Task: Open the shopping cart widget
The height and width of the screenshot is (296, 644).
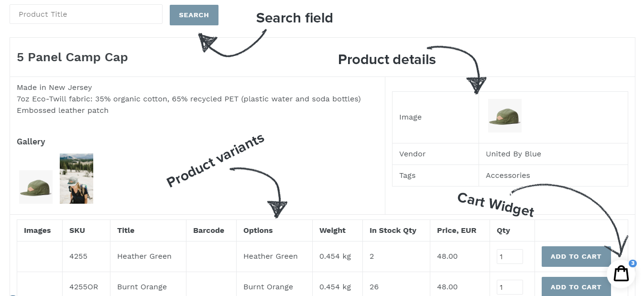Action: point(620,273)
